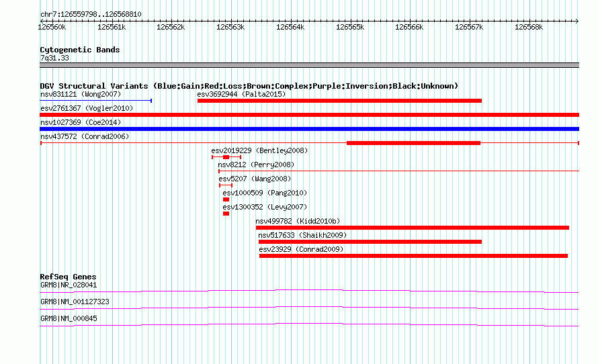Click the thin red nsv8212 feature line
598x364 pixels.
(x=398, y=171)
